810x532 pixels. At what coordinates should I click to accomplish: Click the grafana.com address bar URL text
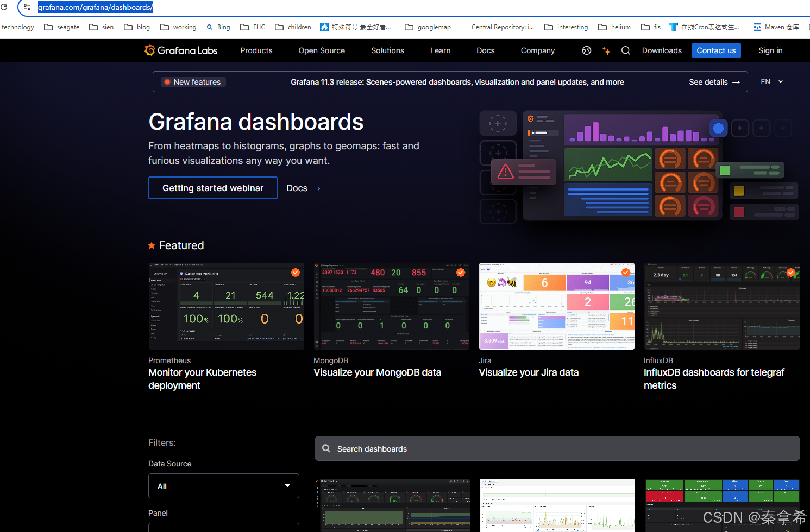pyautogui.click(x=95, y=8)
